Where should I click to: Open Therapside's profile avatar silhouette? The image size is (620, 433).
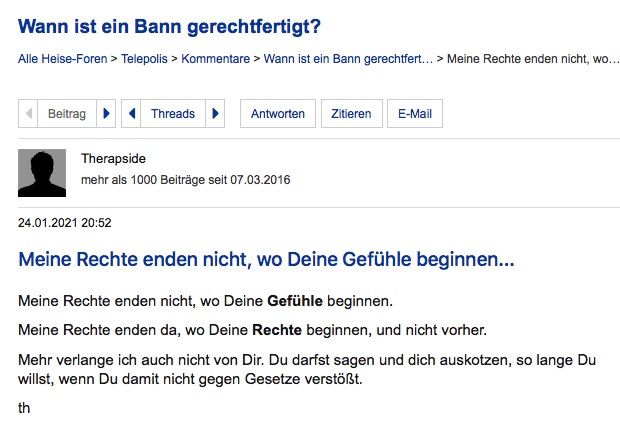(42, 173)
